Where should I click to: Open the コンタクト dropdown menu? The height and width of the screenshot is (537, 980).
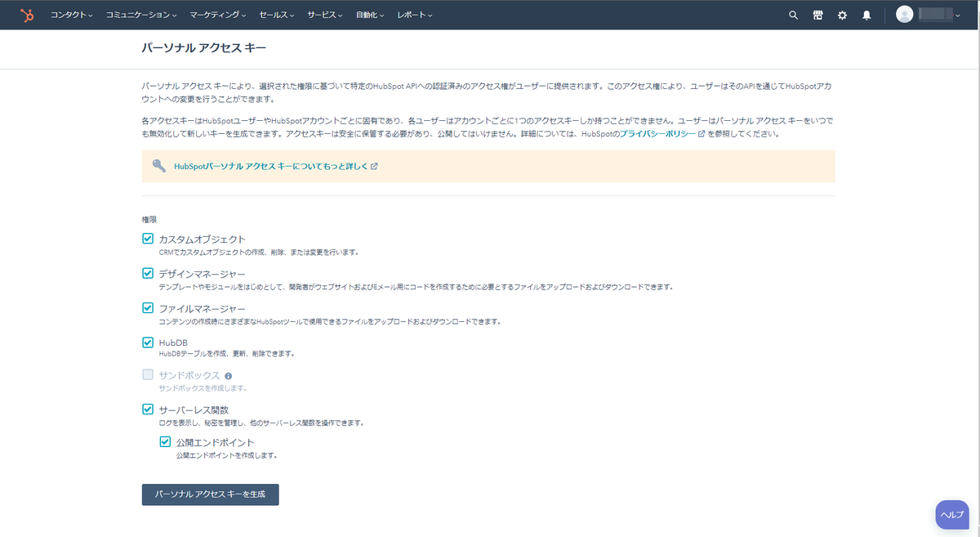click(x=71, y=15)
